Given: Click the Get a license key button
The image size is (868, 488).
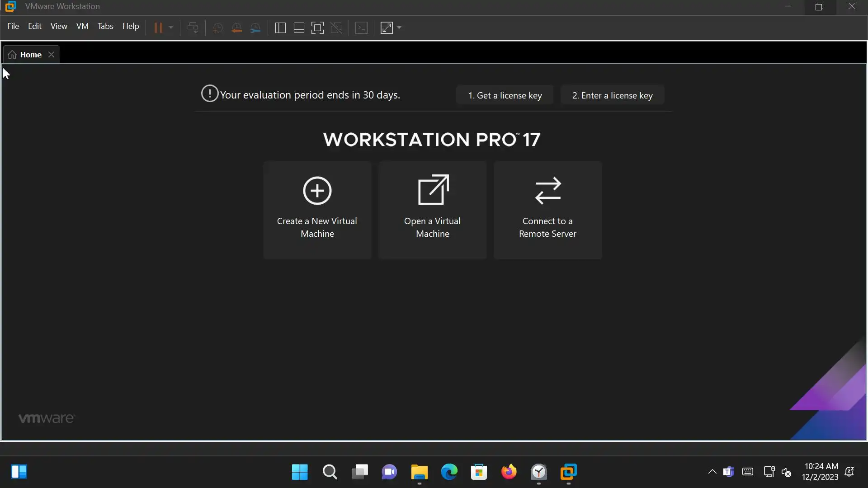Looking at the screenshot, I should pos(505,95).
